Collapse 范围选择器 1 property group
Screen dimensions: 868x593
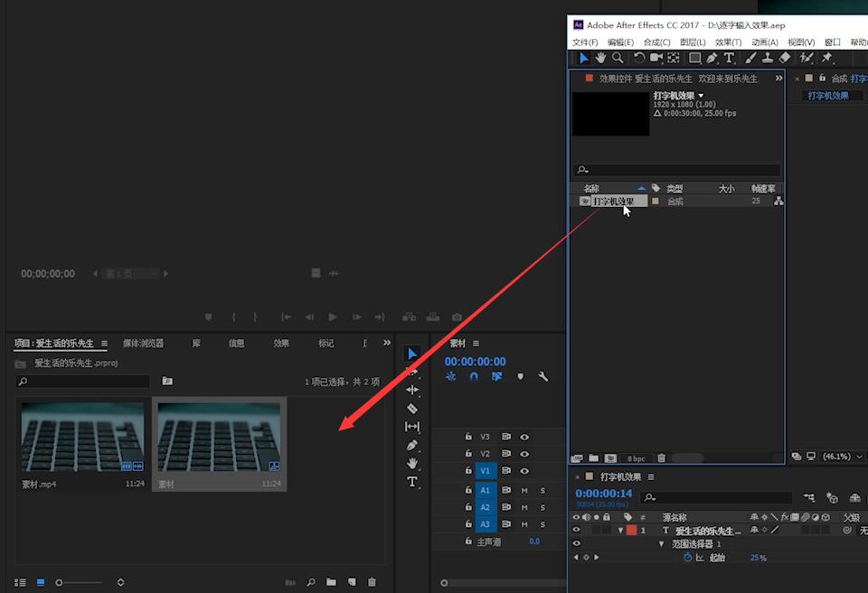(661, 543)
